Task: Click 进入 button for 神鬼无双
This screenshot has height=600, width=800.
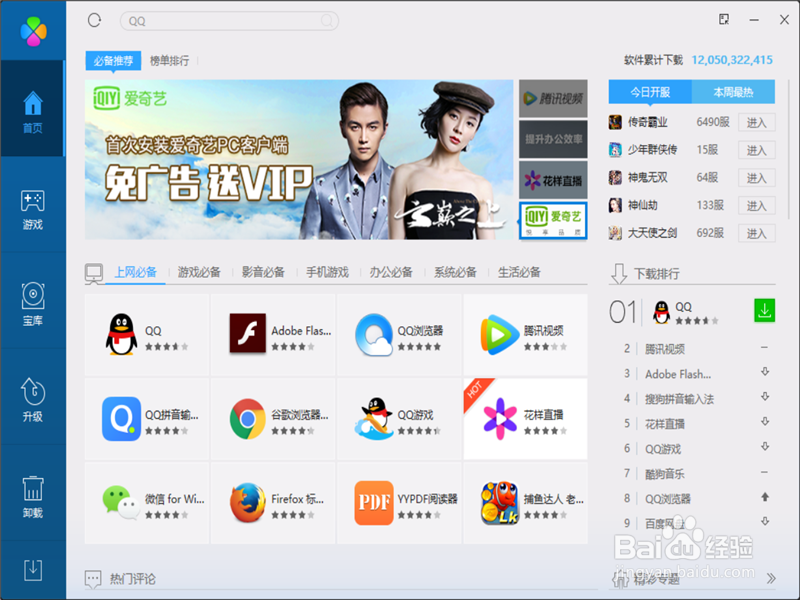Action: click(x=757, y=178)
